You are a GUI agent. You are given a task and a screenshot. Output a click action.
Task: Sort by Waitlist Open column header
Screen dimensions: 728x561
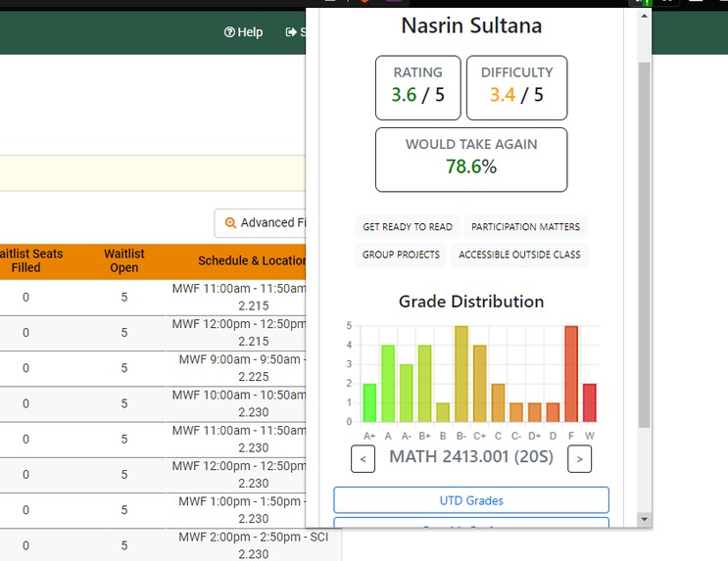click(124, 260)
